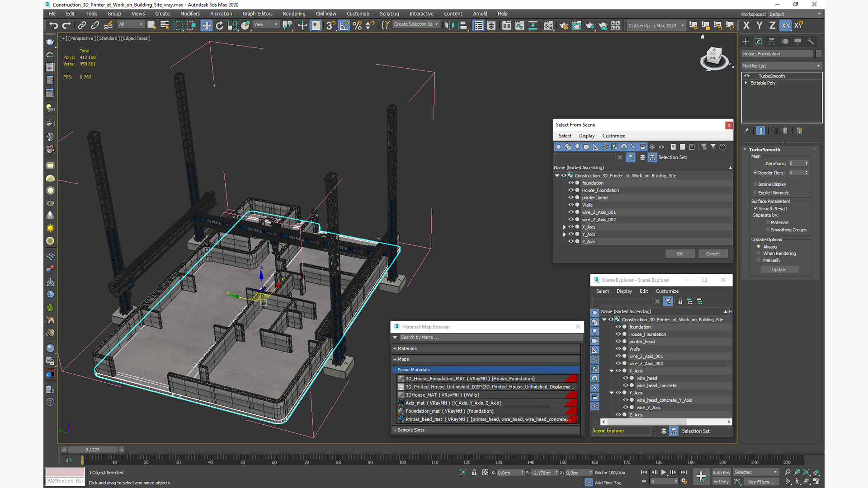Open the Scripting menu
The height and width of the screenshot is (488, 868).
[x=389, y=14]
